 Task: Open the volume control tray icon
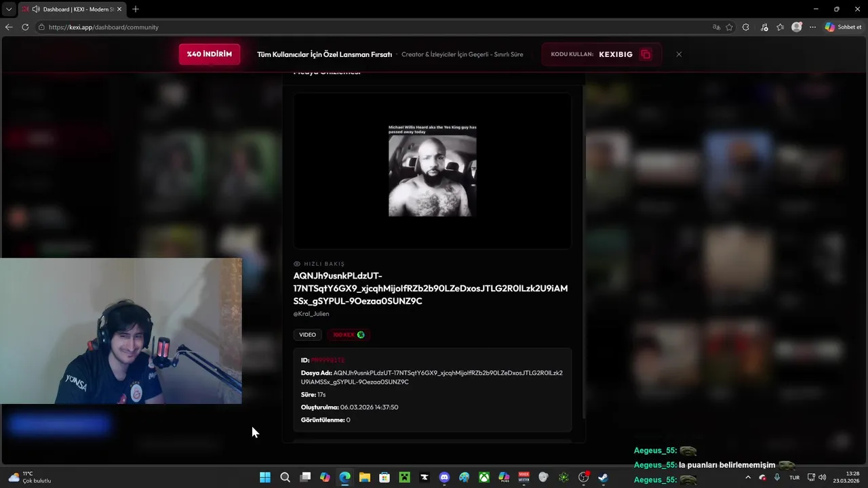coord(823,477)
